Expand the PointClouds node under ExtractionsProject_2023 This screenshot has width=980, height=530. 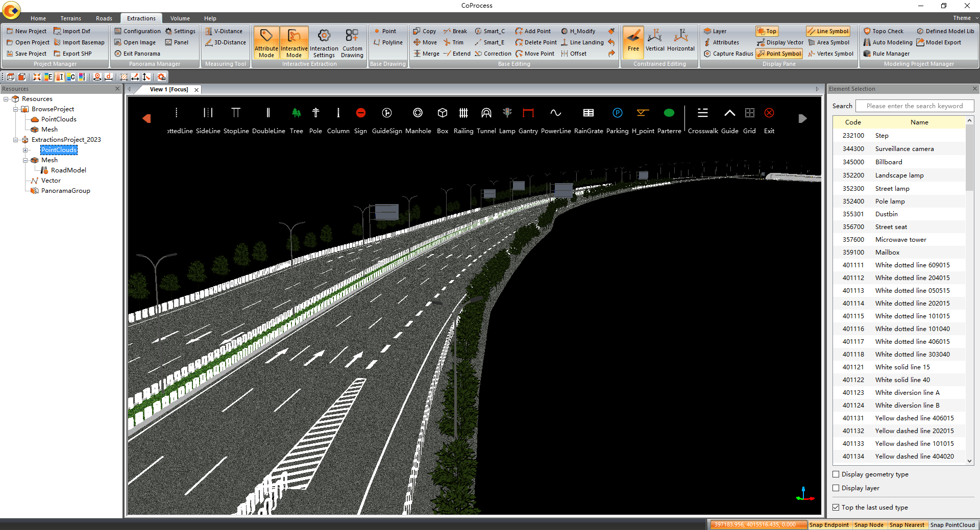point(26,150)
